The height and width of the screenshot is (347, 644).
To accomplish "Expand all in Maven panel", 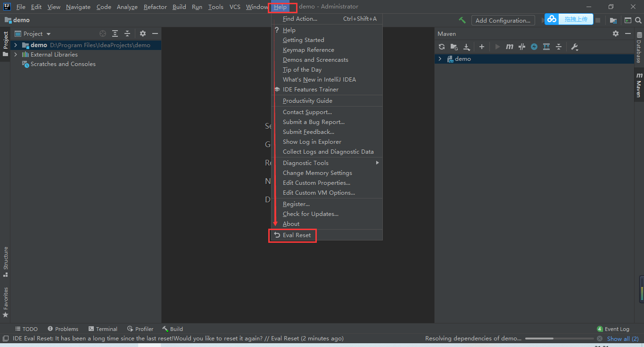I will (546, 47).
